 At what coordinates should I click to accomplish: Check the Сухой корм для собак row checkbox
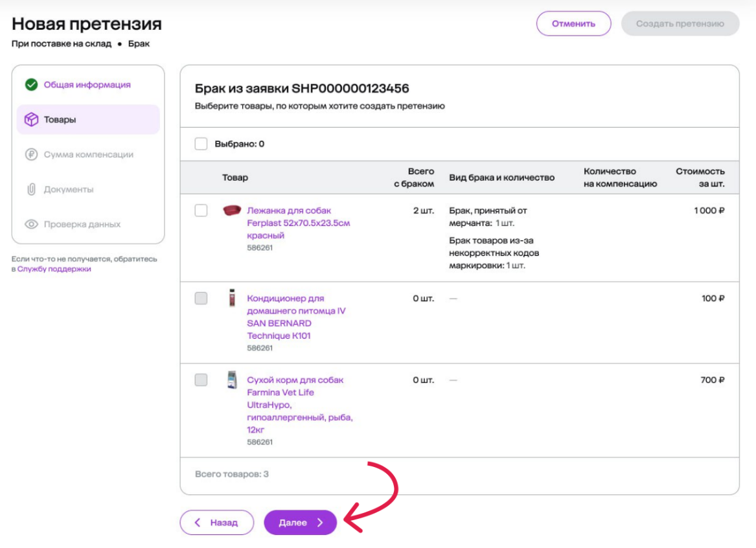pos(201,380)
